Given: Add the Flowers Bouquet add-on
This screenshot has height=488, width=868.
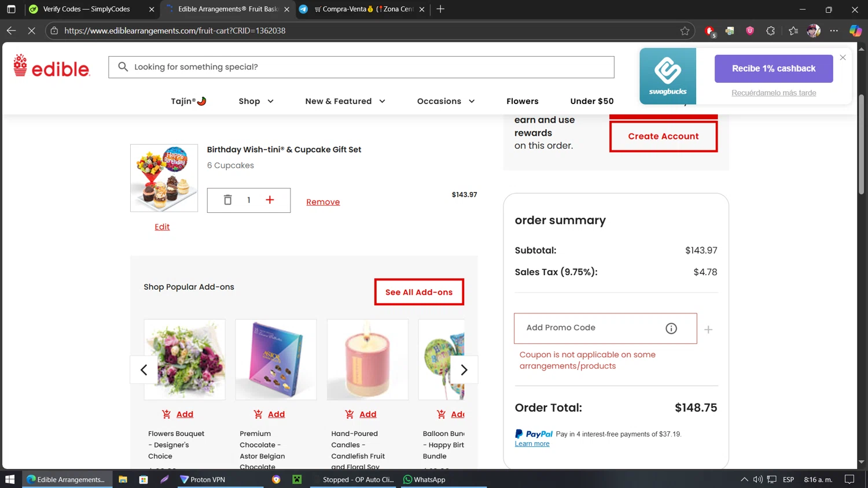Looking at the screenshot, I should pyautogui.click(x=178, y=415).
